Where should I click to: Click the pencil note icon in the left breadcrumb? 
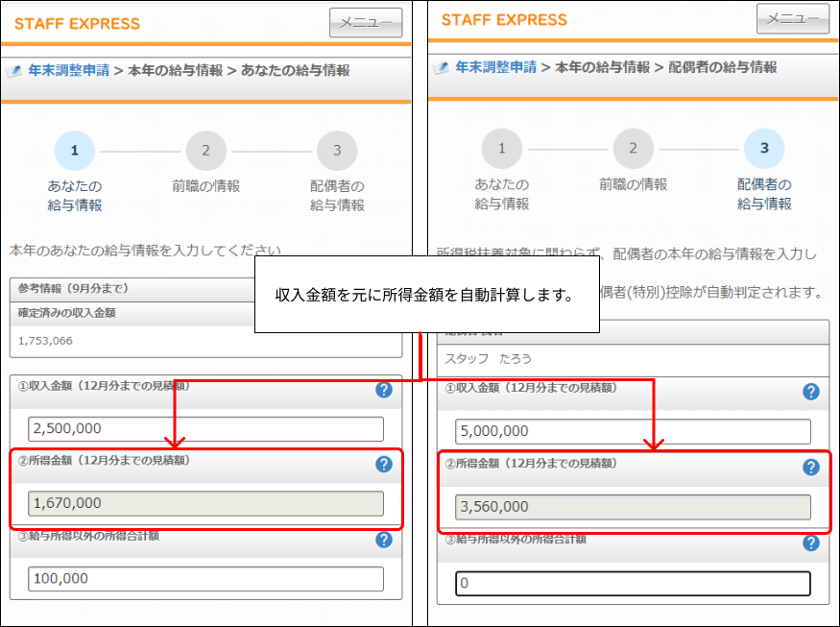pos(14,70)
